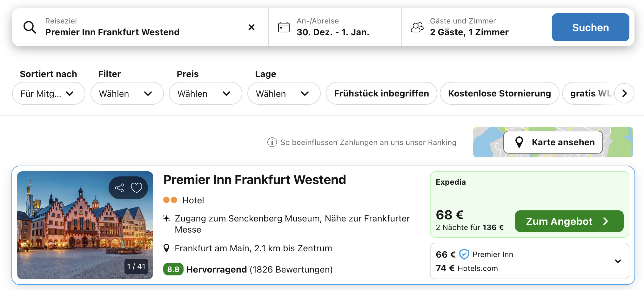Open the Filter Wählen dropdown
This screenshot has height=290, width=644.
pos(127,94)
